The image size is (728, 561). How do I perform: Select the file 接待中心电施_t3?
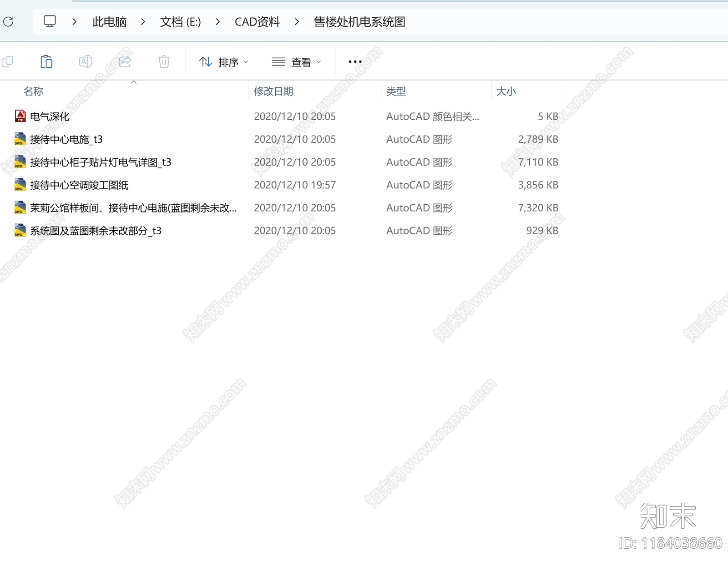[x=66, y=139]
